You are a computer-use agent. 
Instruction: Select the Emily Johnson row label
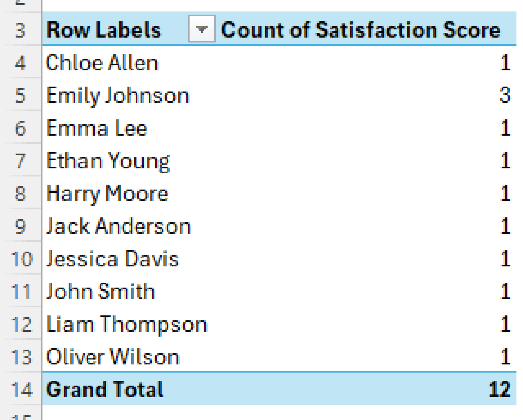pyautogui.click(x=118, y=95)
